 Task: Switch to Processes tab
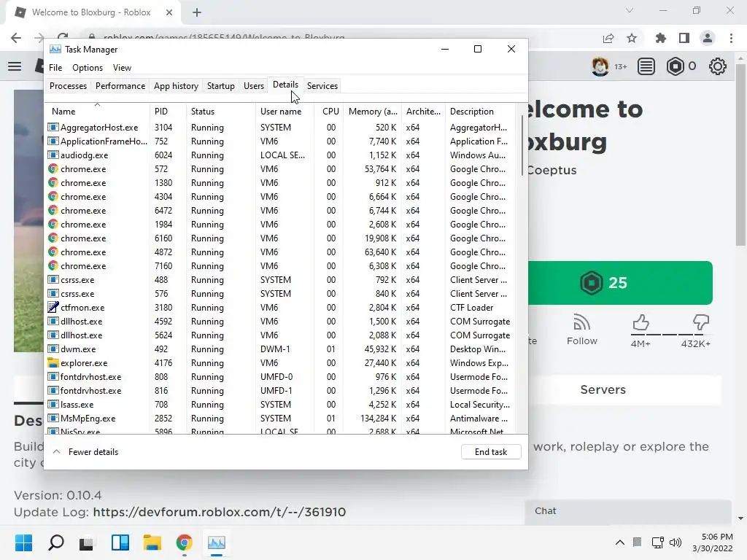click(68, 86)
